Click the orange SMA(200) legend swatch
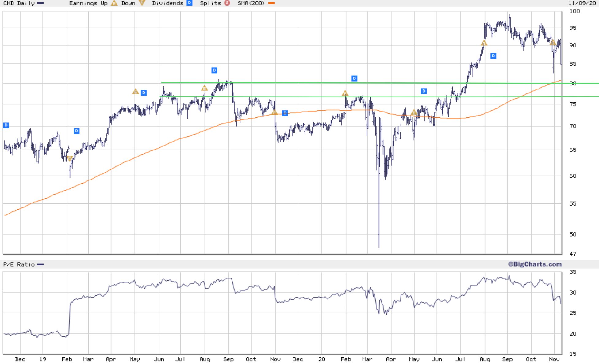599x364 pixels. pos(271,3)
